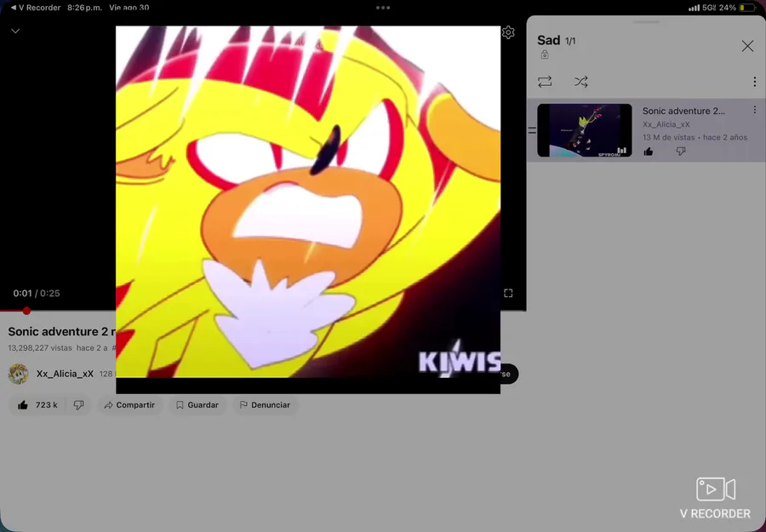Open Xx_Alicia_xX channel avatar

click(x=18, y=374)
